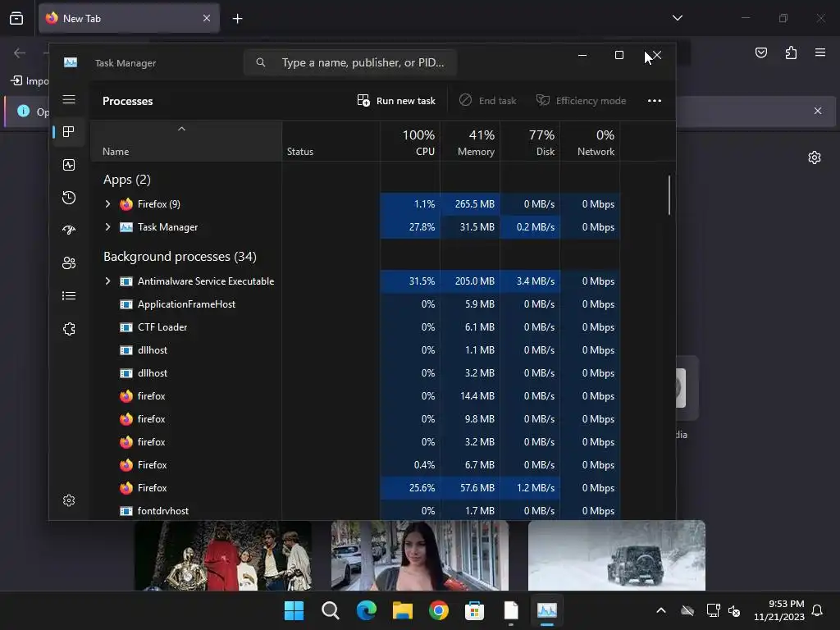
Task: Click the Run new task button
Action: pyautogui.click(x=396, y=101)
